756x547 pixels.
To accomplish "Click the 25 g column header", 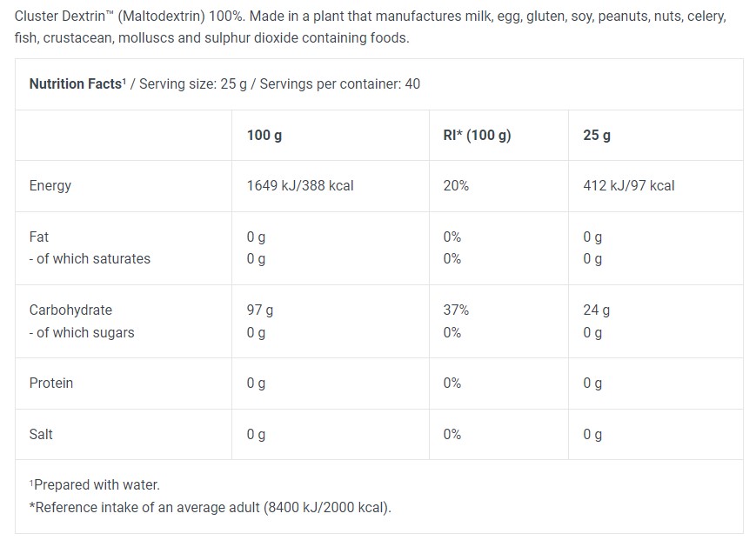I will [x=597, y=135].
